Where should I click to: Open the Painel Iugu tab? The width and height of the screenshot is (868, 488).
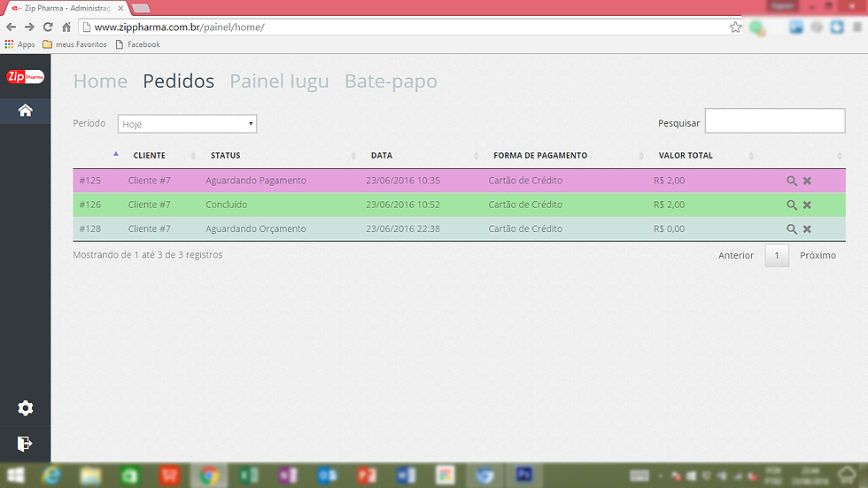[279, 81]
